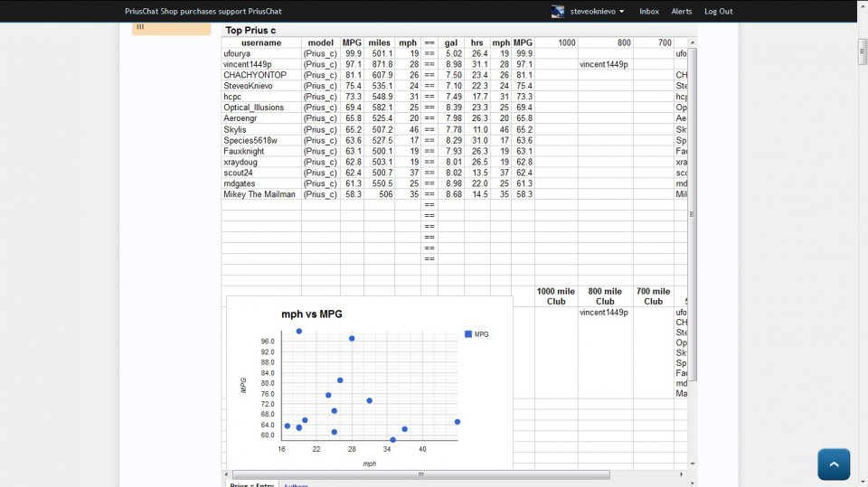Open the Alerts menu

(x=682, y=12)
